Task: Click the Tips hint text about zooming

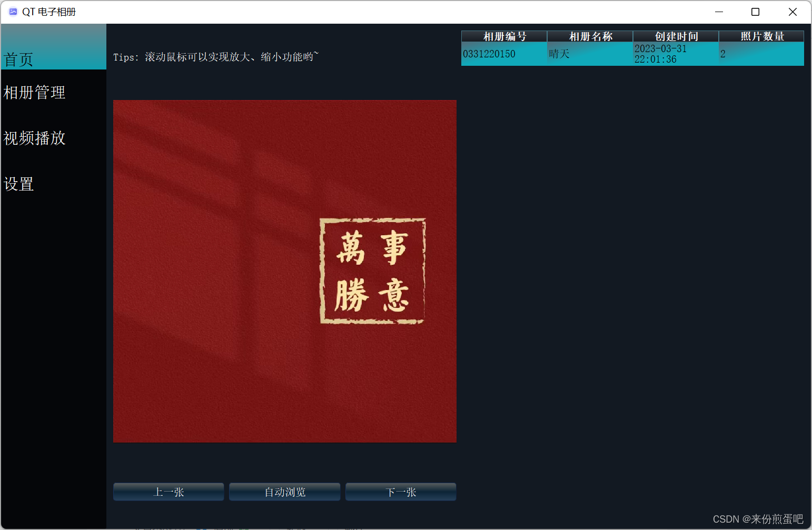Action: pyautogui.click(x=215, y=56)
